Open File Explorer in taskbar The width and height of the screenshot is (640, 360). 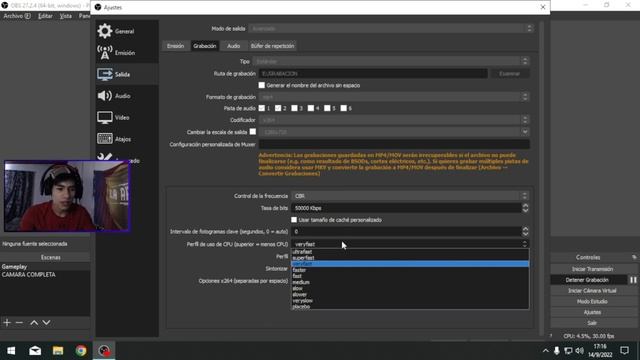(x=58, y=351)
